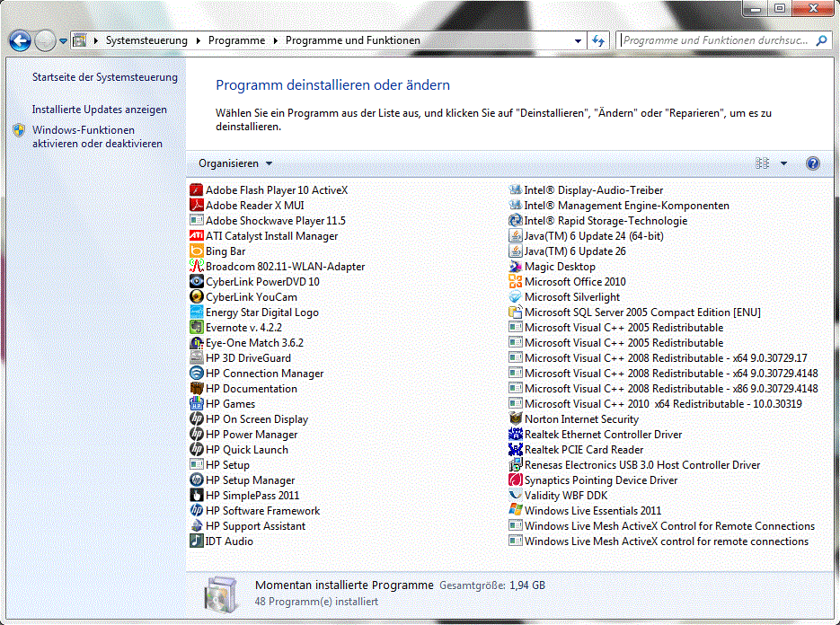The width and height of the screenshot is (840, 625).
Task: Select HP Support Assistant entry
Action: tap(248, 526)
